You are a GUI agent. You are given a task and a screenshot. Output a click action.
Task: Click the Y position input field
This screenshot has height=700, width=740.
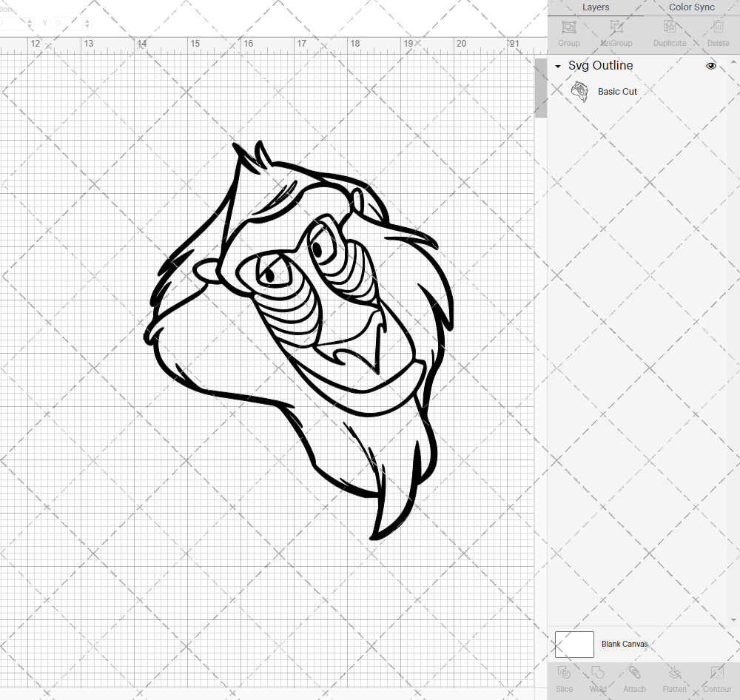pyautogui.click(x=67, y=23)
